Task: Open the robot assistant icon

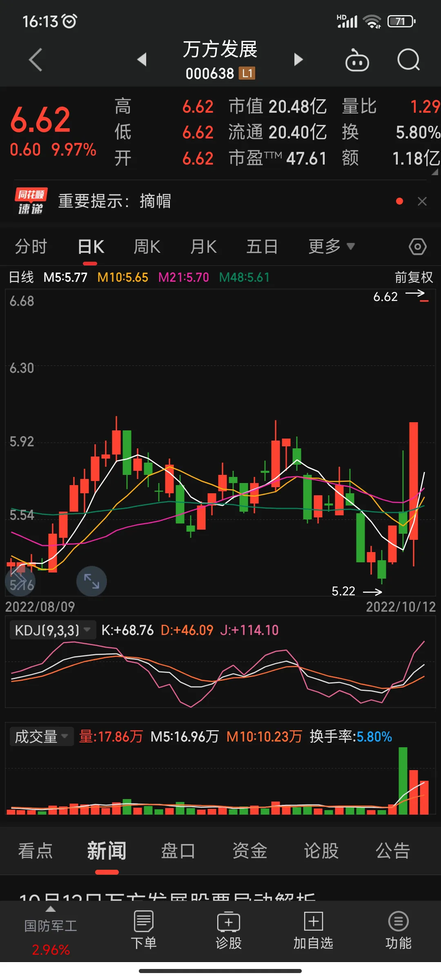Action: point(357,60)
